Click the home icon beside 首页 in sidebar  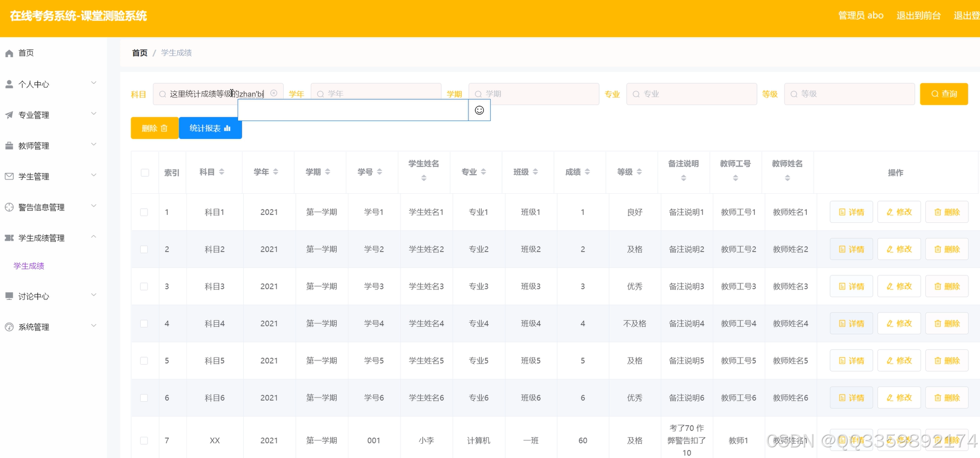pos(9,53)
